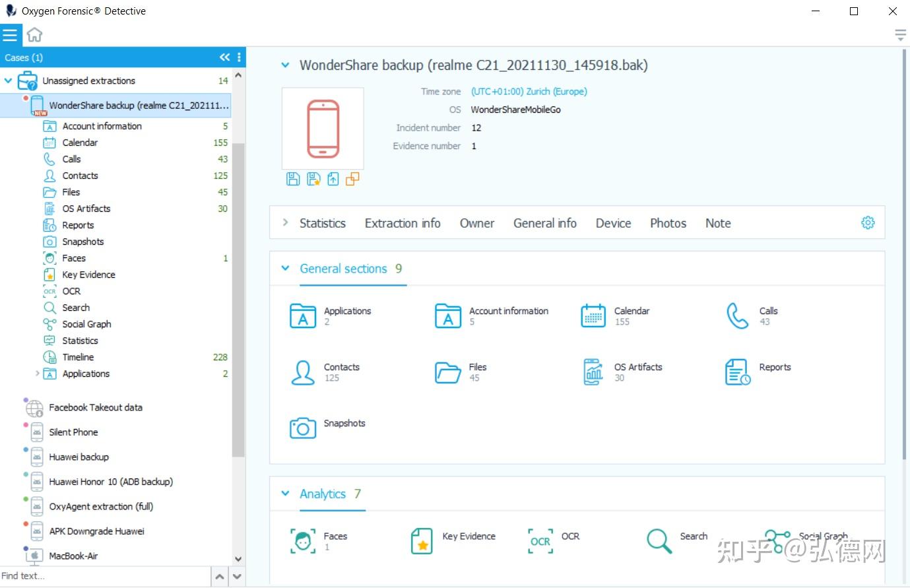Open the Calendar tile in General sections
The height and width of the screenshot is (588, 910).
615,316
